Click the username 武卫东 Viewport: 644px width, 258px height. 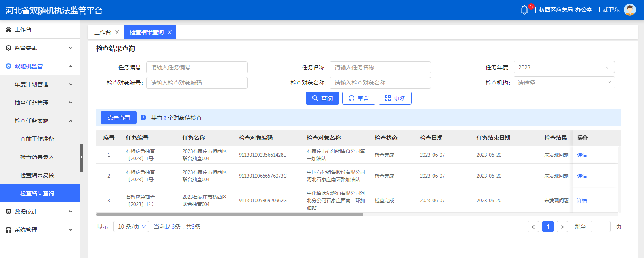click(x=611, y=10)
